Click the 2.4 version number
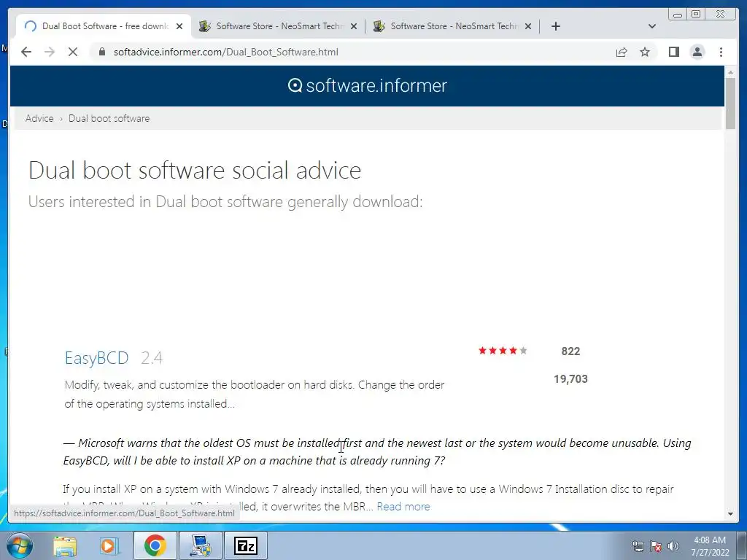The height and width of the screenshot is (560, 747). point(152,357)
